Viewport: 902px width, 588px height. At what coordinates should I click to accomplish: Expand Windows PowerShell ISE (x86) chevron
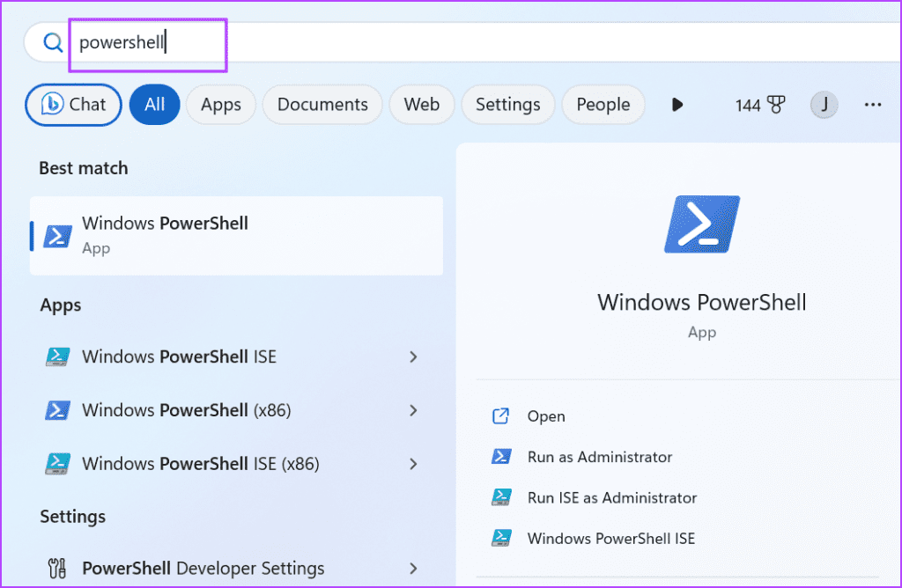click(413, 464)
